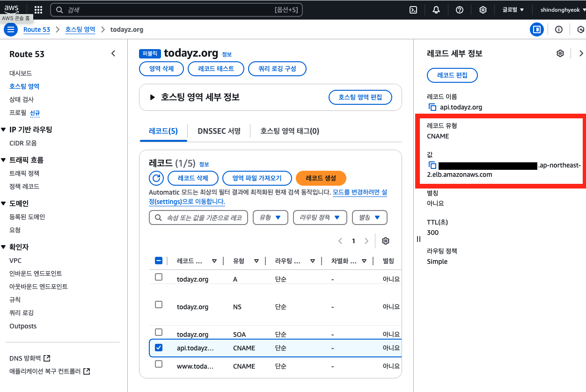586x392 pixels.
Task: Launch CloudShell terminal icon
Action: pyautogui.click(x=413, y=10)
